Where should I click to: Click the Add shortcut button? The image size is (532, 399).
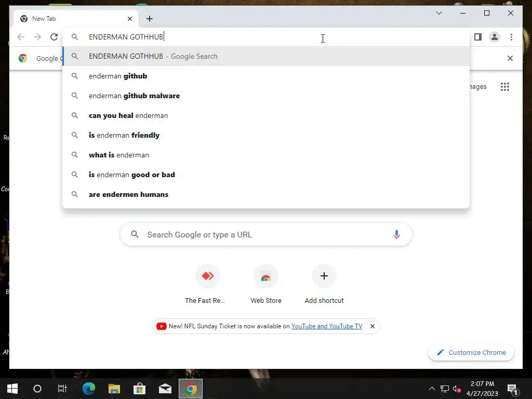tap(324, 285)
